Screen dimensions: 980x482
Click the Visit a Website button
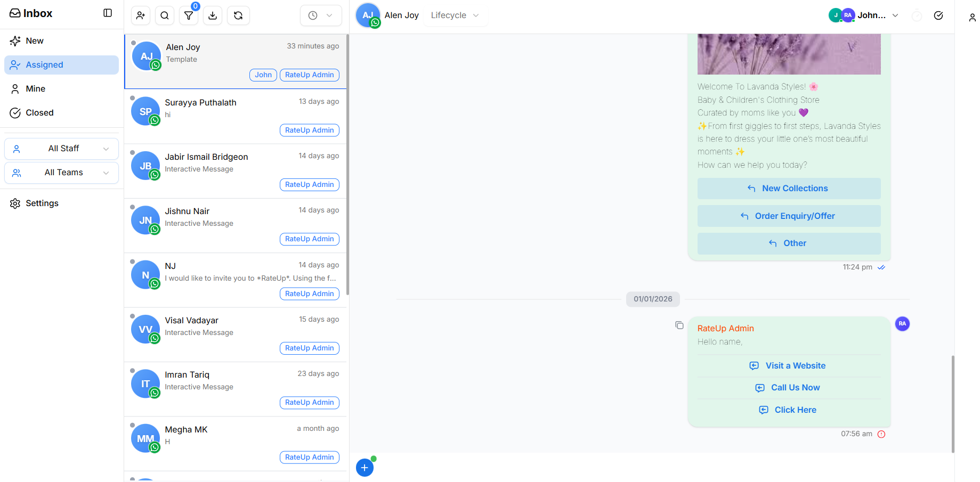tap(789, 366)
